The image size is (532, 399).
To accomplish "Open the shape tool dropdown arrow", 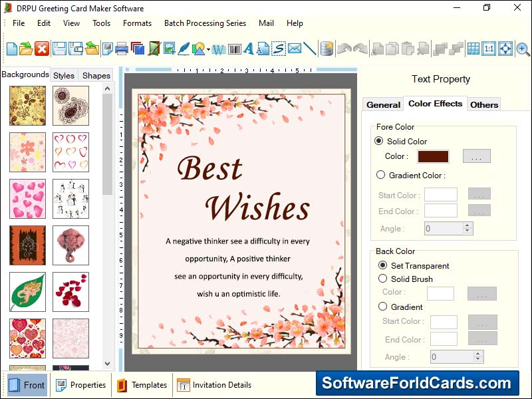I will (x=207, y=49).
